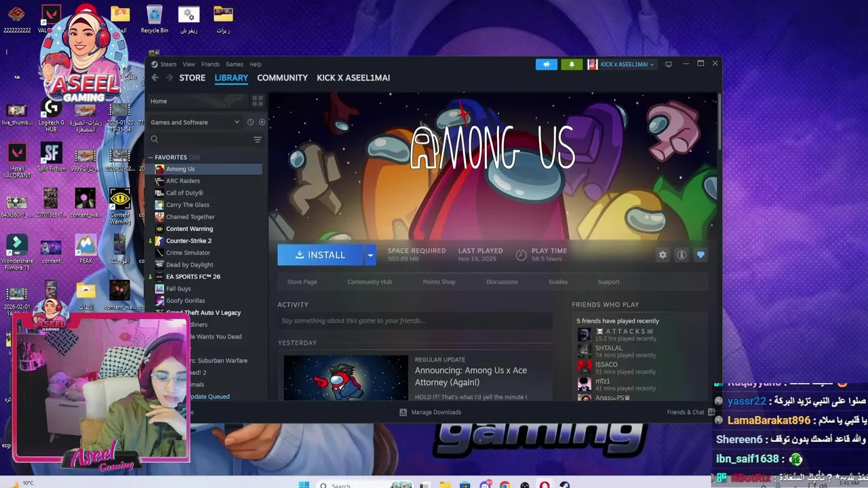Click Manage Downloads in bottom bar
Viewport: 868px width, 488px height.
(436, 412)
